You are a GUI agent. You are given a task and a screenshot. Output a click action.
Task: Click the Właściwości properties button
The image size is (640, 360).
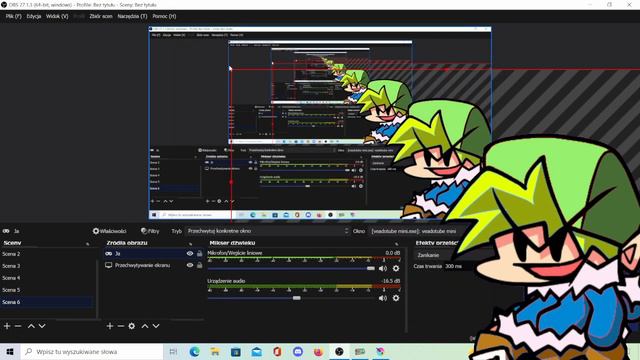pyautogui.click(x=109, y=231)
